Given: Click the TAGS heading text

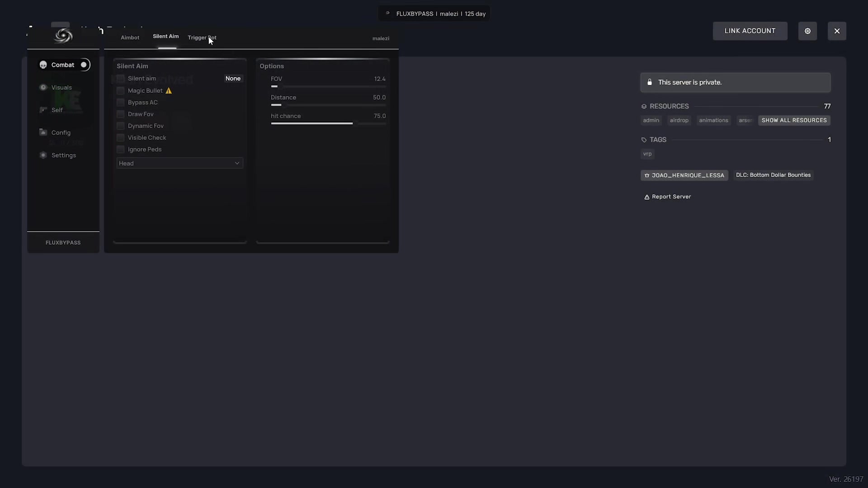Looking at the screenshot, I should (658, 140).
